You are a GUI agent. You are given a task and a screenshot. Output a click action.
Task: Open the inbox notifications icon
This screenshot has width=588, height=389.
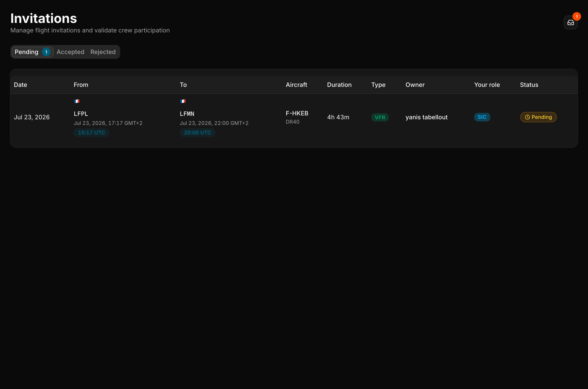[570, 22]
